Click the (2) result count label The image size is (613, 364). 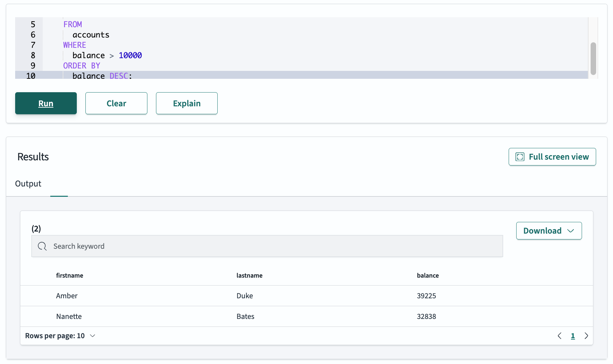click(x=36, y=229)
